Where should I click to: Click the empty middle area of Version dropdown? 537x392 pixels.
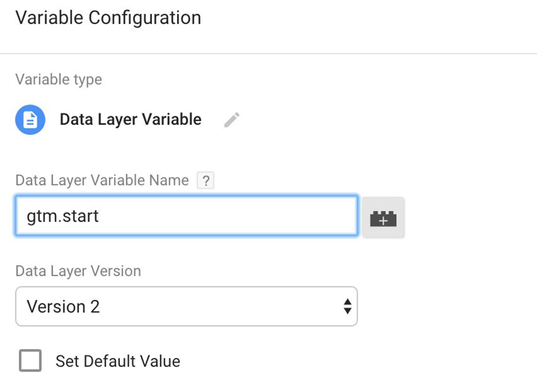tap(220, 306)
